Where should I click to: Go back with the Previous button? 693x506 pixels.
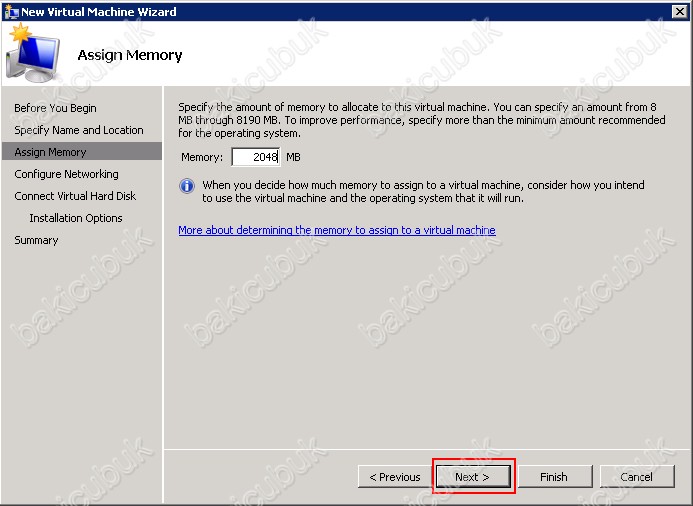tap(395, 476)
